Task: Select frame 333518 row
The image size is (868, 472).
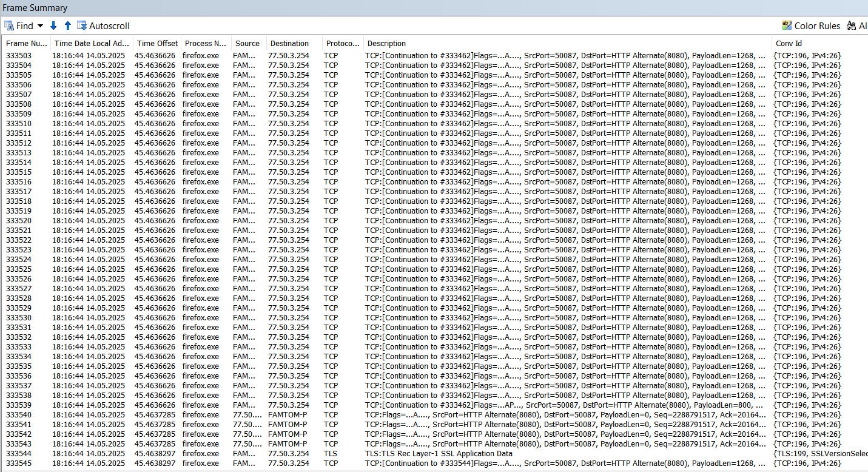Action: (x=434, y=201)
